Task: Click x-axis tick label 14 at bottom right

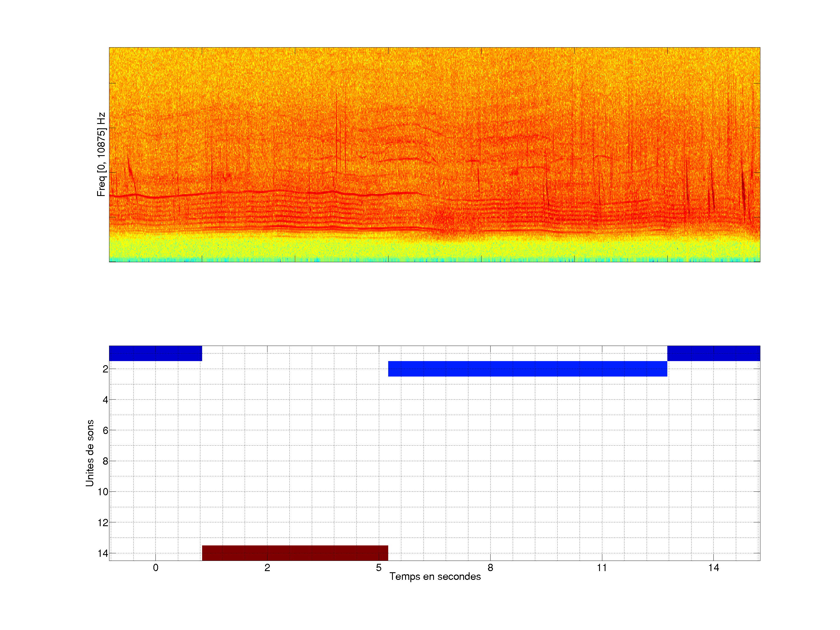Action: coord(713,568)
